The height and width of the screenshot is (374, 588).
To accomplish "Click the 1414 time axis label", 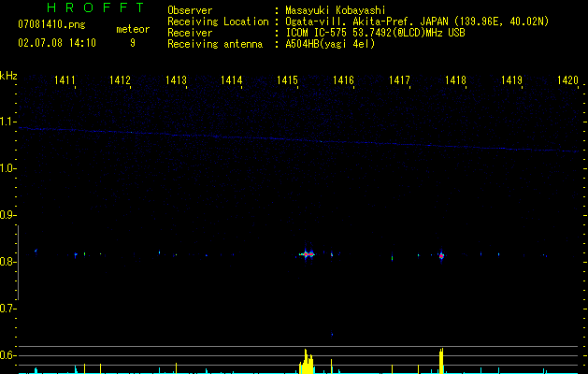I will pos(232,80).
